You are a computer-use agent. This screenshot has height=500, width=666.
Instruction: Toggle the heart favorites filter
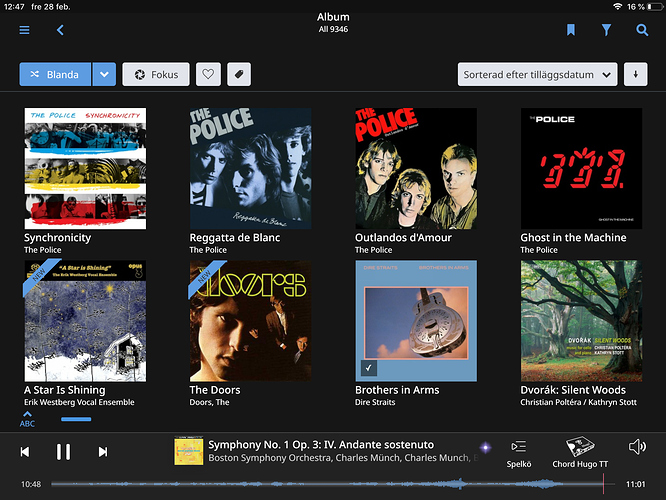(x=208, y=74)
